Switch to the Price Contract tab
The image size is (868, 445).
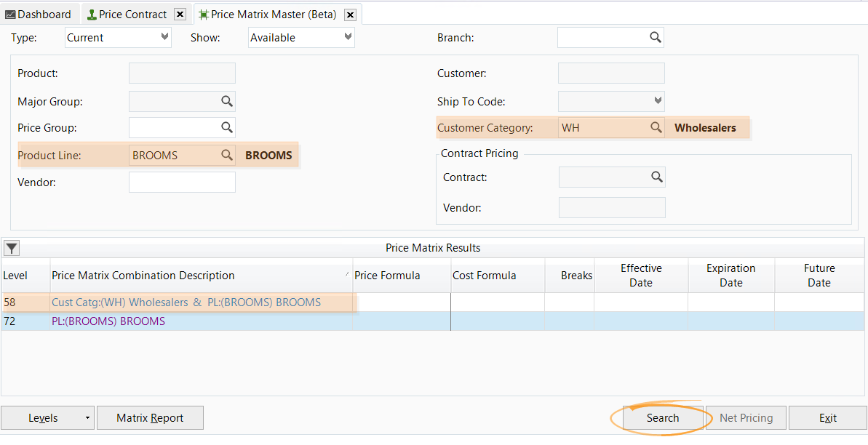pyautogui.click(x=131, y=14)
